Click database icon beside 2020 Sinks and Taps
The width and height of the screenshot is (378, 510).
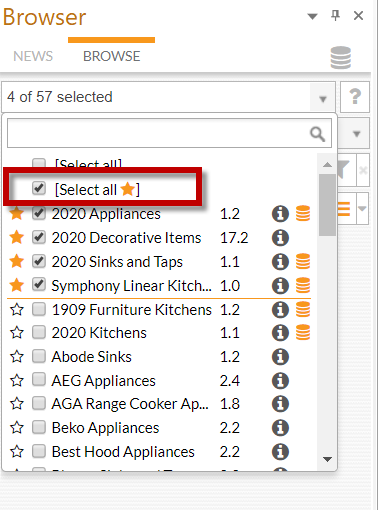[x=303, y=261]
